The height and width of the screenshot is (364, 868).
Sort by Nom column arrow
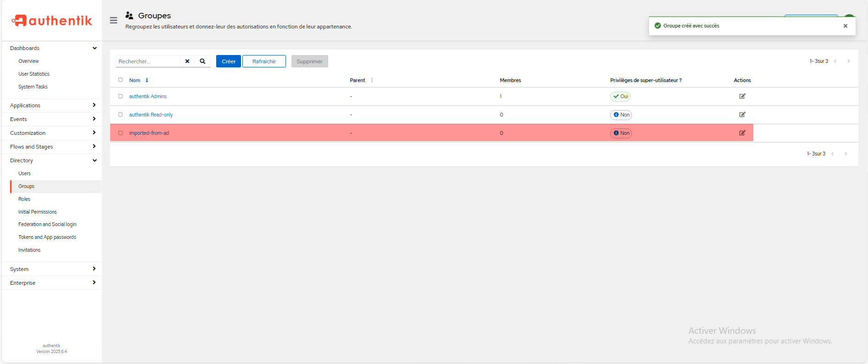point(147,80)
